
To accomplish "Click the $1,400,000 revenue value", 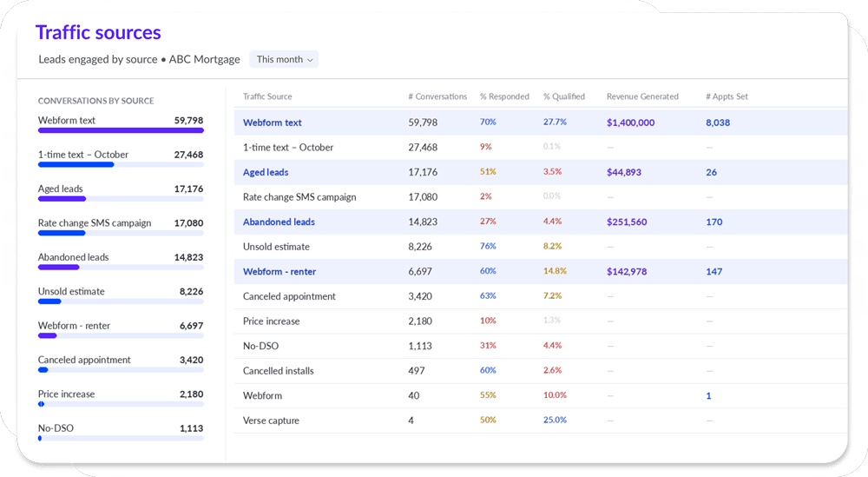I will tap(630, 123).
